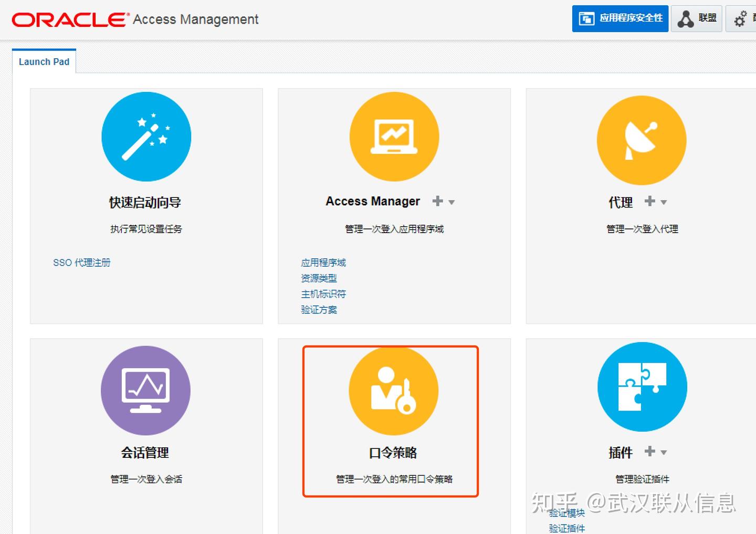Open the 应用程序域 application domains link
The height and width of the screenshot is (534, 756).
[323, 263]
